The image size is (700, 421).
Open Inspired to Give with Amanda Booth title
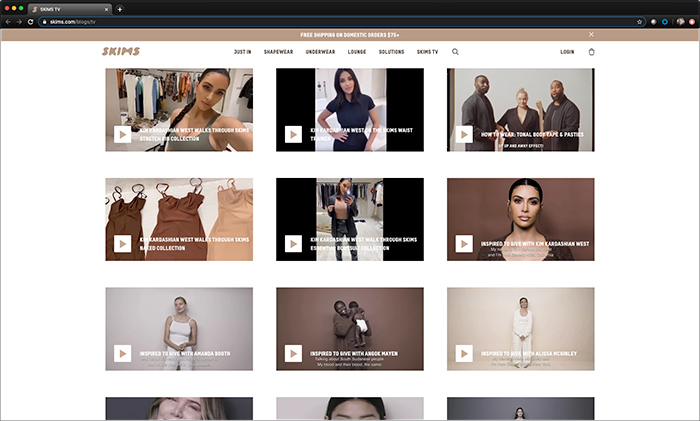pyautogui.click(x=185, y=354)
